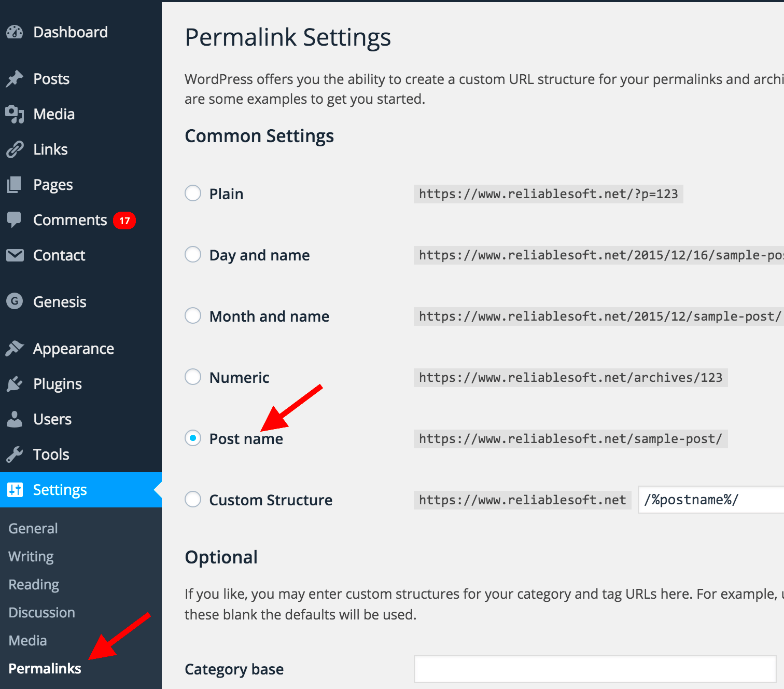Screen dimensions: 784x689
Task: Click the Dashboard gauge icon
Action: pyautogui.click(x=15, y=32)
